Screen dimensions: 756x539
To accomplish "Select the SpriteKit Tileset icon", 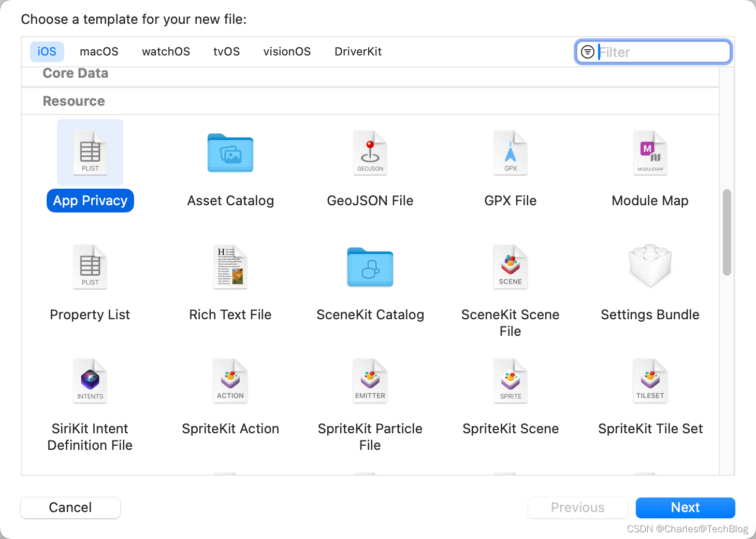I will [x=650, y=380].
